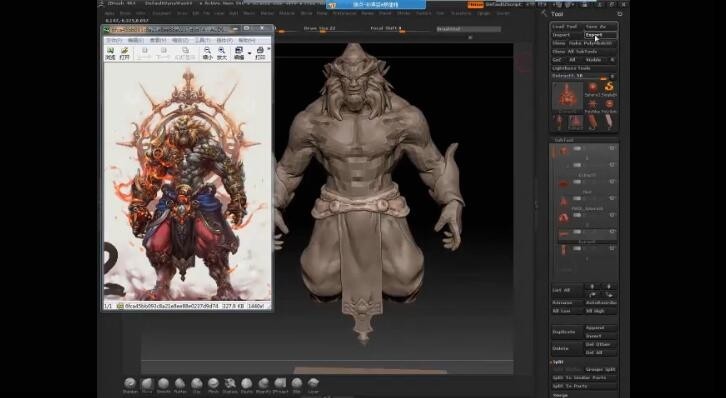726x398 pixels.
Task: Click the Make PolyMesh3D button
Action: tap(593, 44)
